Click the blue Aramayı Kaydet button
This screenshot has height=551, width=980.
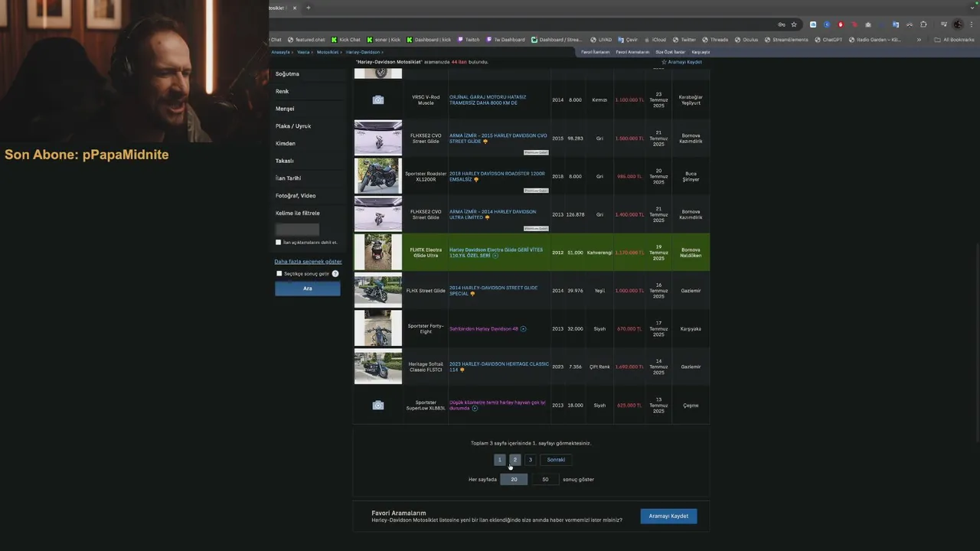coord(668,517)
